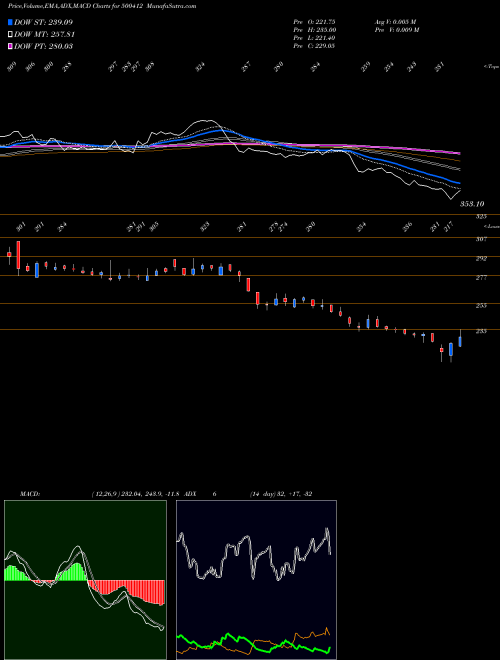The image size is (500, 660).
Task: Click the 324 tops label
Action: point(200,67)
